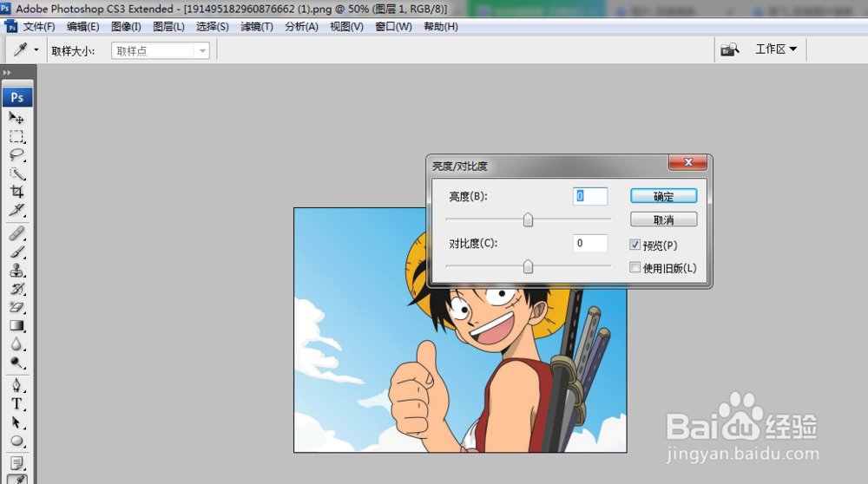The image size is (868, 484).
Task: Click the 亮度(B) value field
Action: (590, 196)
